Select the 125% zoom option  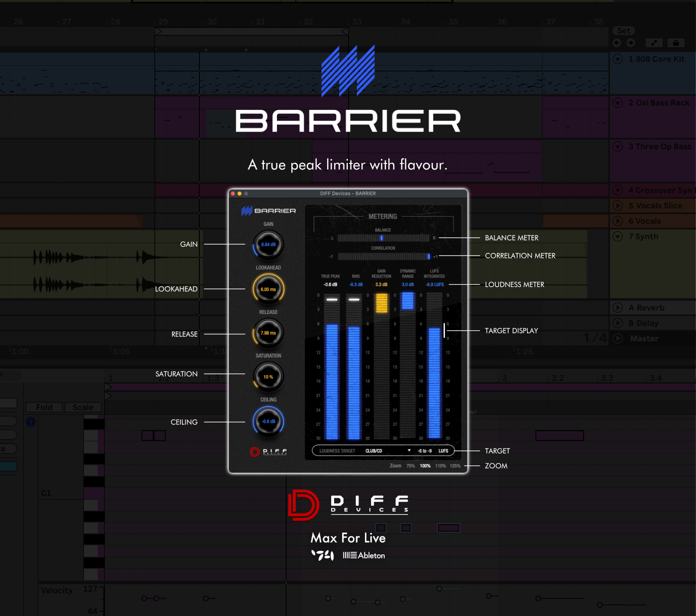coord(455,466)
